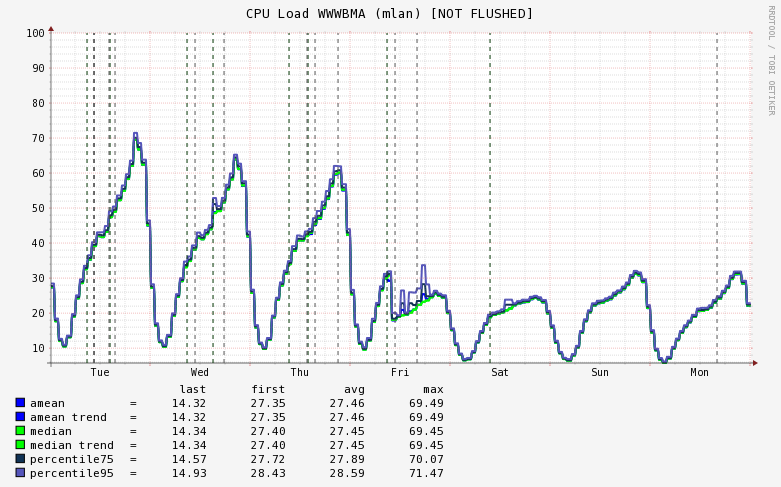Click the y-axis value 70
Screen dimensions: 781x487
click(38, 138)
